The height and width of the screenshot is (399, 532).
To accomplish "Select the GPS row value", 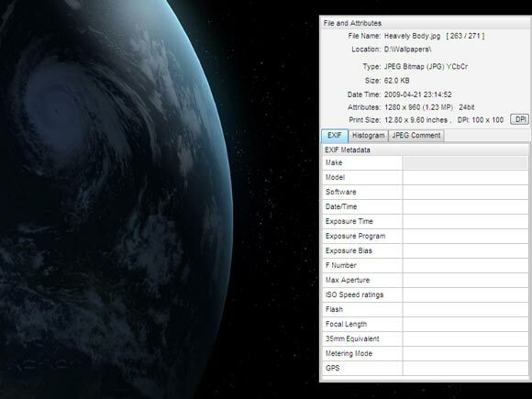I will coord(465,368).
